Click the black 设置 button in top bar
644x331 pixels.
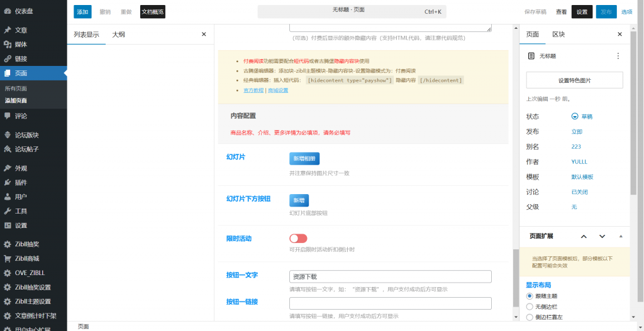[582, 12]
